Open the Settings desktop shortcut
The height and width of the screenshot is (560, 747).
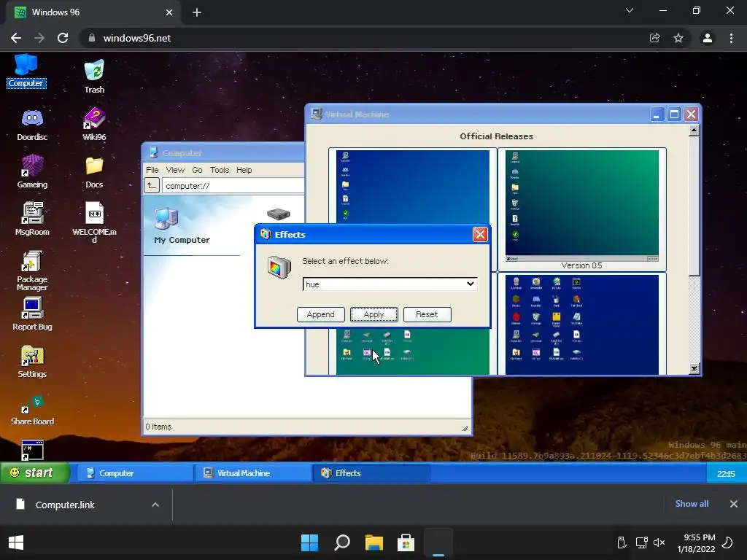[x=32, y=362]
